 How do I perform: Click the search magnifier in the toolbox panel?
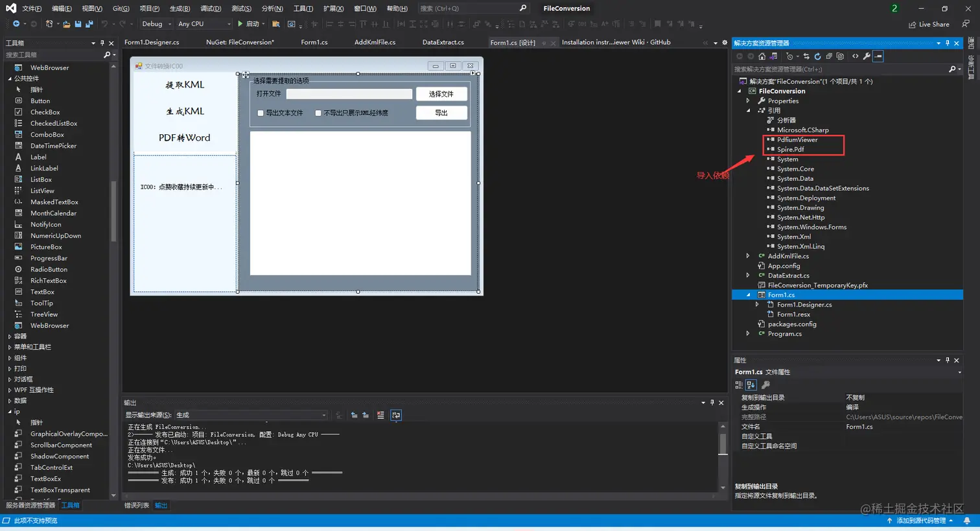(x=107, y=55)
